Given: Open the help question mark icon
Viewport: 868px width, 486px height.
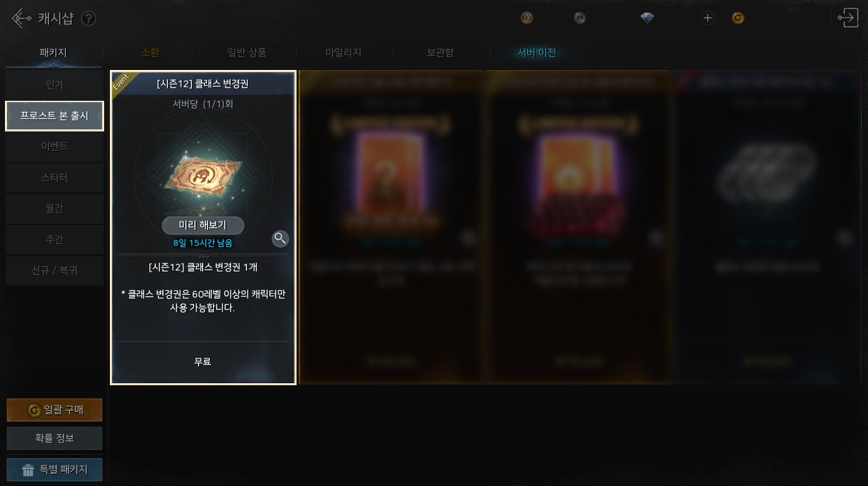Looking at the screenshot, I should (x=89, y=19).
